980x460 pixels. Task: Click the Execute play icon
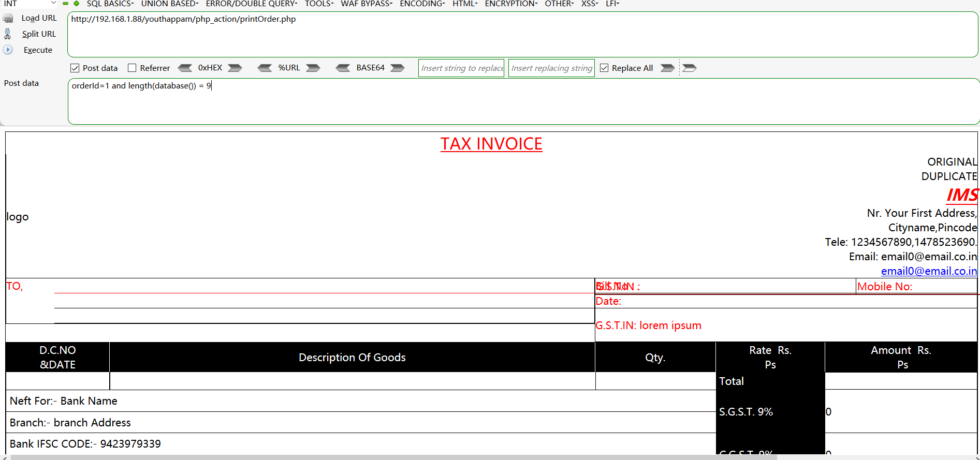(8, 50)
